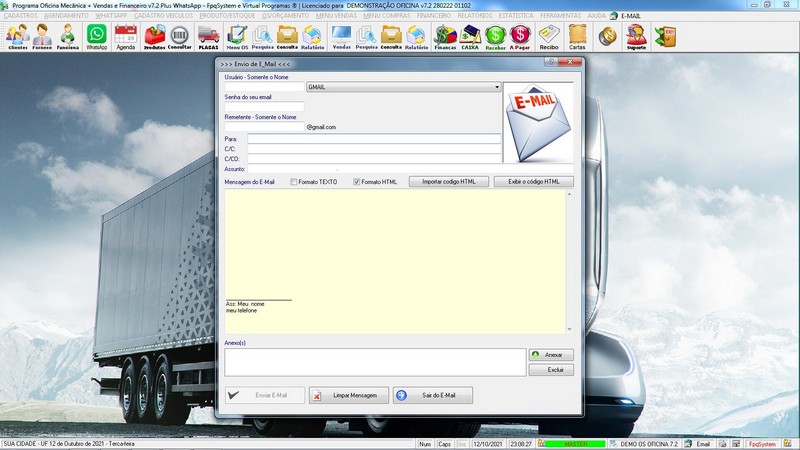800x450 pixels.
Task: Click the red A Pagar dollar icon
Action: point(520,37)
